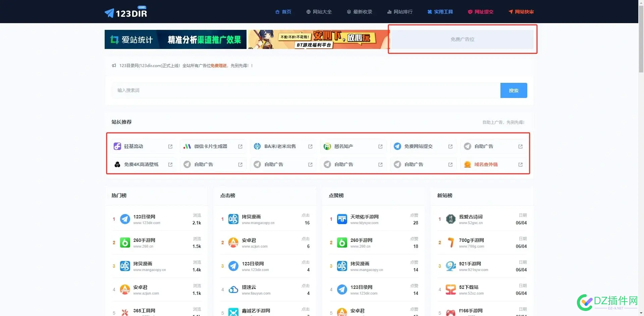This screenshot has width=644, height=316.
Task: Open 网站排行 navigation menu
Action: click(x=400, y=12)
